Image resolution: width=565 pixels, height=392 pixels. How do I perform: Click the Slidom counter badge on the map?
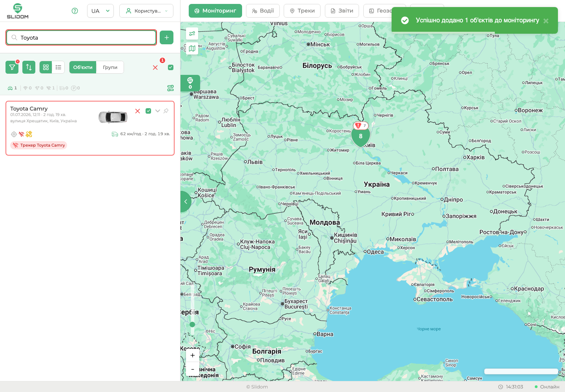point(190,83)
